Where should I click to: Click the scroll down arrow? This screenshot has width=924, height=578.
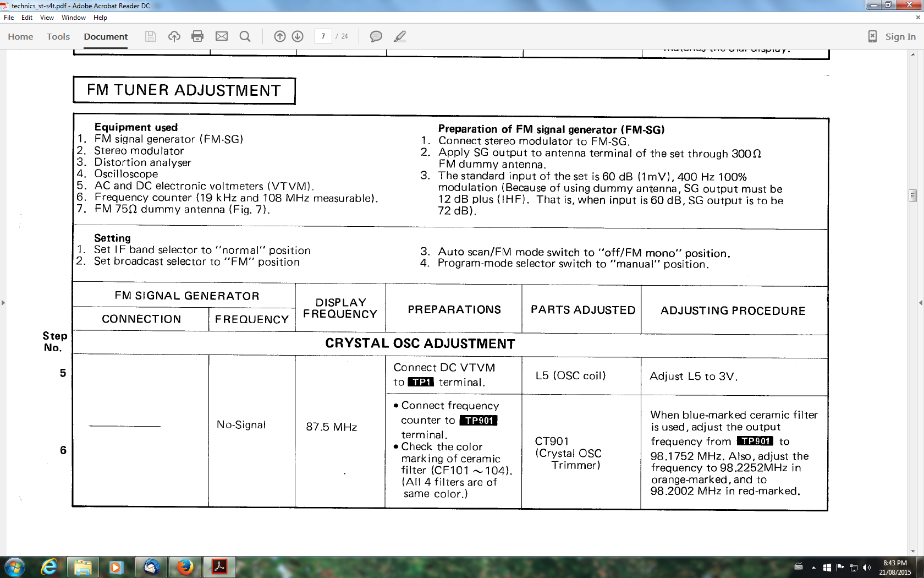tap(913, 551)
